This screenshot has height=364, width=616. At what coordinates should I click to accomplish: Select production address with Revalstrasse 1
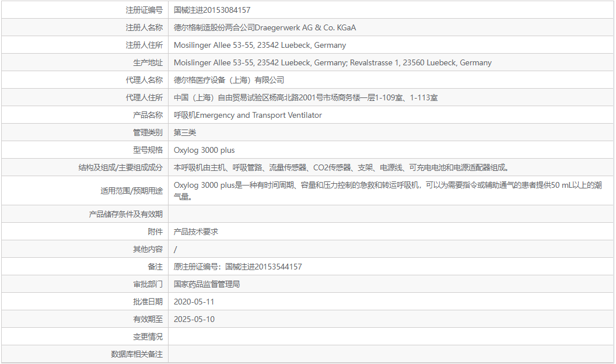pyautogui.click(x=332, y=62)
